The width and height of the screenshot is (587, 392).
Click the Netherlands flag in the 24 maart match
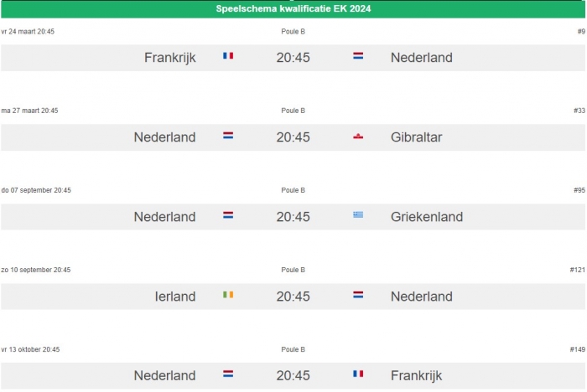(358, 56)
